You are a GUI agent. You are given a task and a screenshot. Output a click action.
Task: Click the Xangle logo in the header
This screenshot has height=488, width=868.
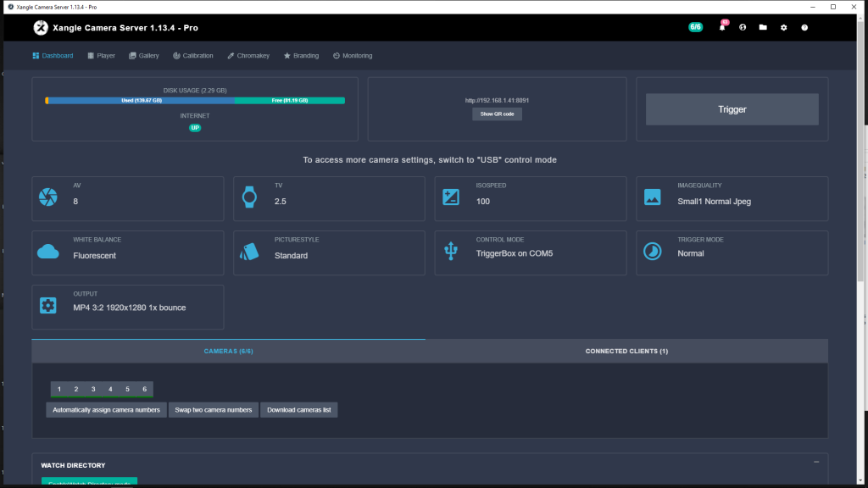point(40,27)
